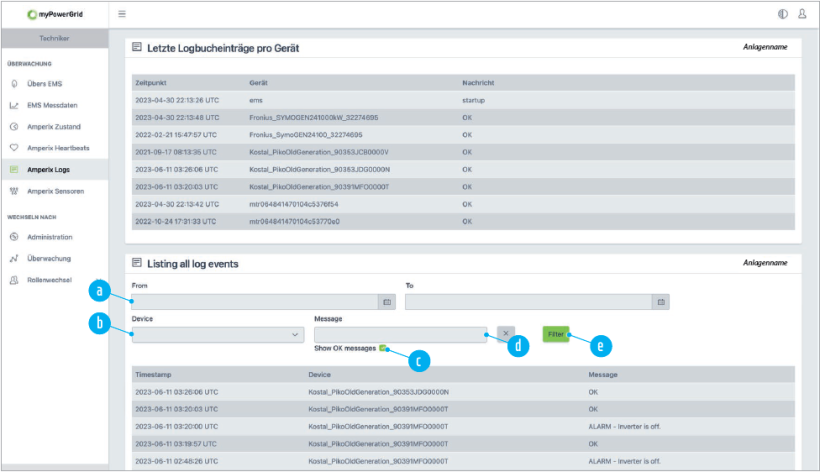
Task: Click the Techniker role button
Action: [54, 37]
